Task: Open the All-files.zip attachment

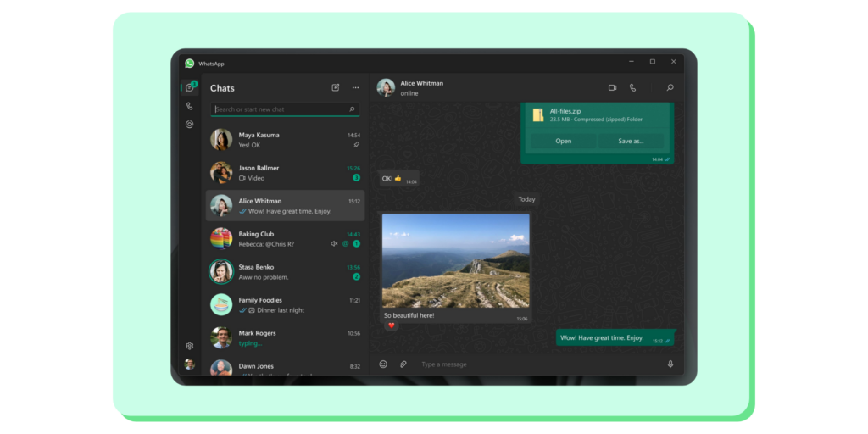Action: 564,142
